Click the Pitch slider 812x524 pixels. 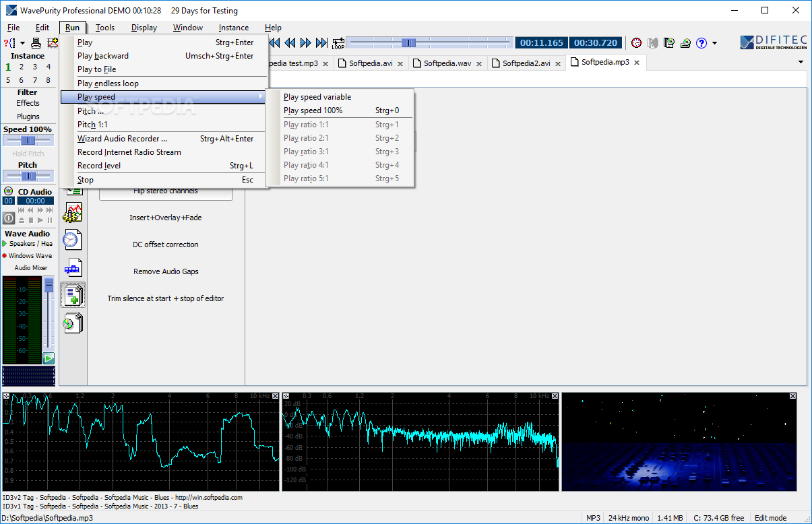coord(28,176)
